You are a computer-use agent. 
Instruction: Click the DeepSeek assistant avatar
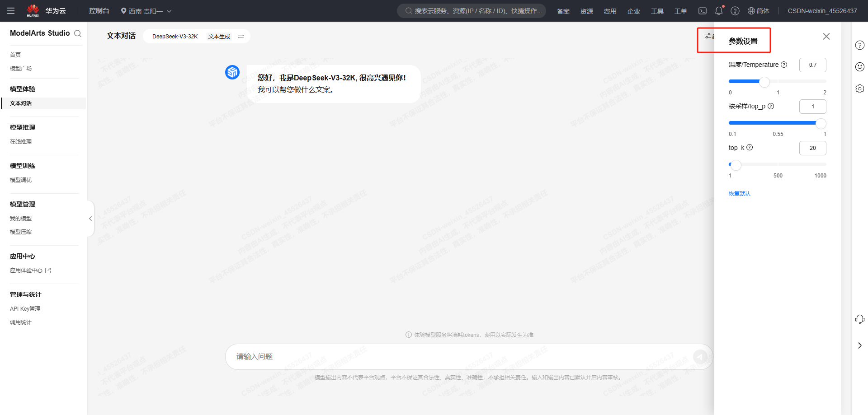(x=232, y=72)
